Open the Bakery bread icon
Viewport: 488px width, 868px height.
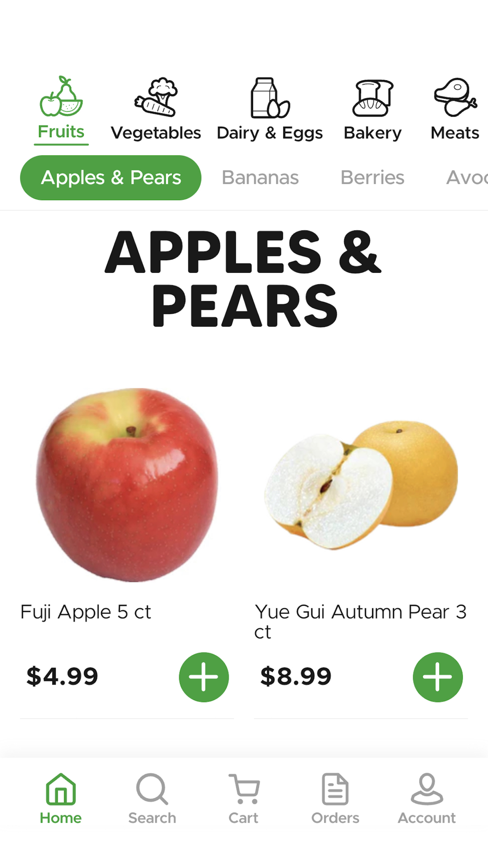[373, 98]
